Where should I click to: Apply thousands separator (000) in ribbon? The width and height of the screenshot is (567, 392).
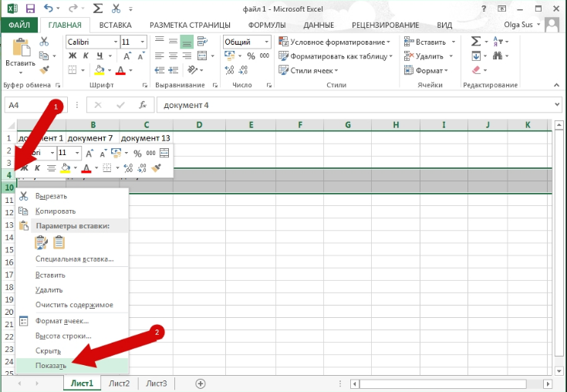265,56
